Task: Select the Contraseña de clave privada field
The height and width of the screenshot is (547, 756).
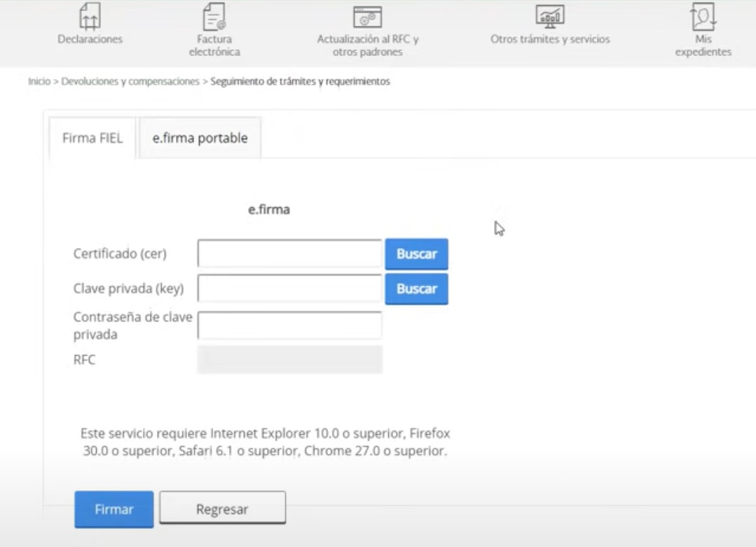Action: coord(289,326)
